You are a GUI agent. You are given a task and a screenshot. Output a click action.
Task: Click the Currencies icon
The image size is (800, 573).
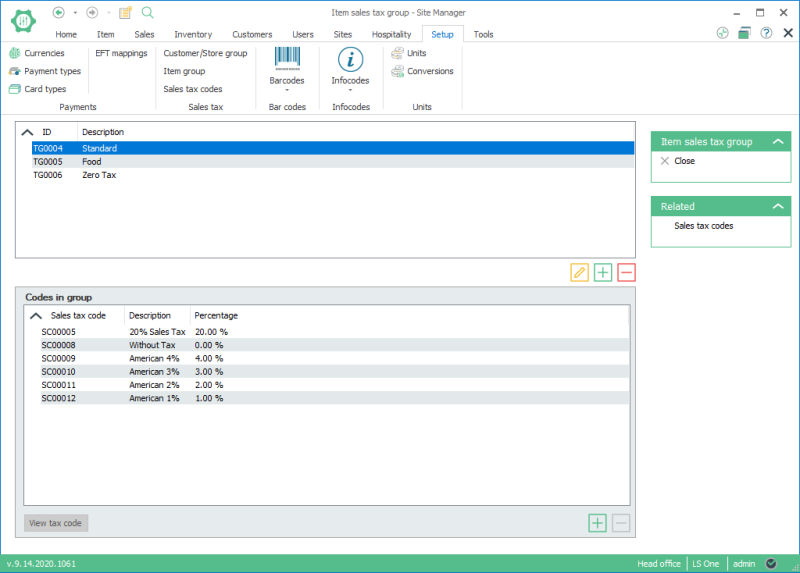pyautogui.click(x=15, y=53)
